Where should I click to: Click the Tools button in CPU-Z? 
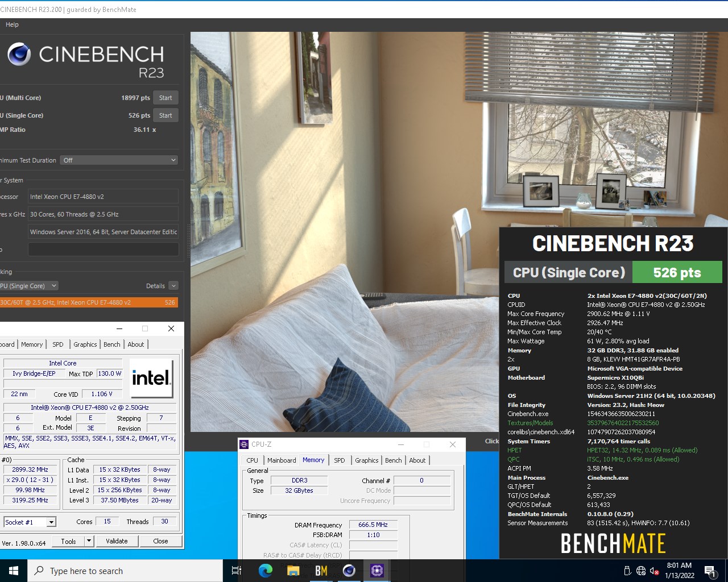68,541
